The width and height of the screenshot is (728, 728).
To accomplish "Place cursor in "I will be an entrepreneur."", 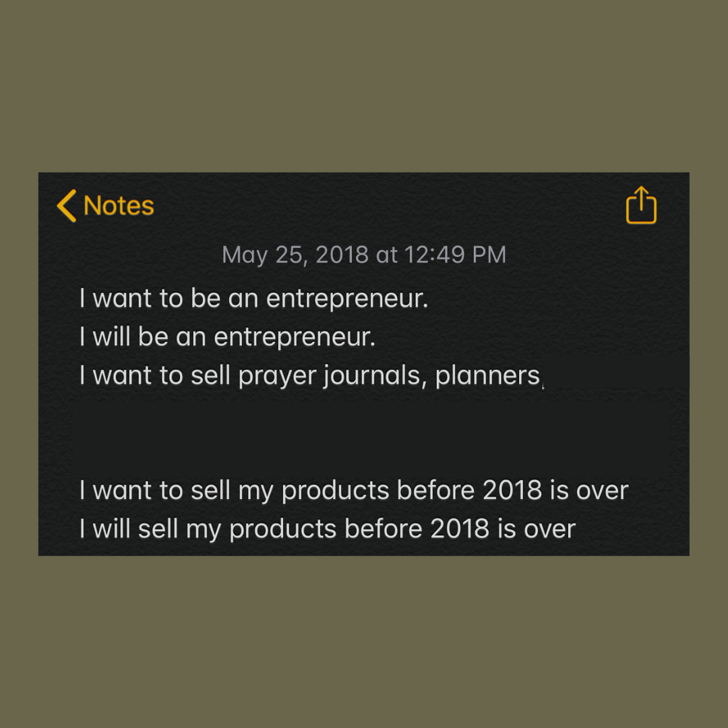I will pyautogui.click(x=227, y=337).
